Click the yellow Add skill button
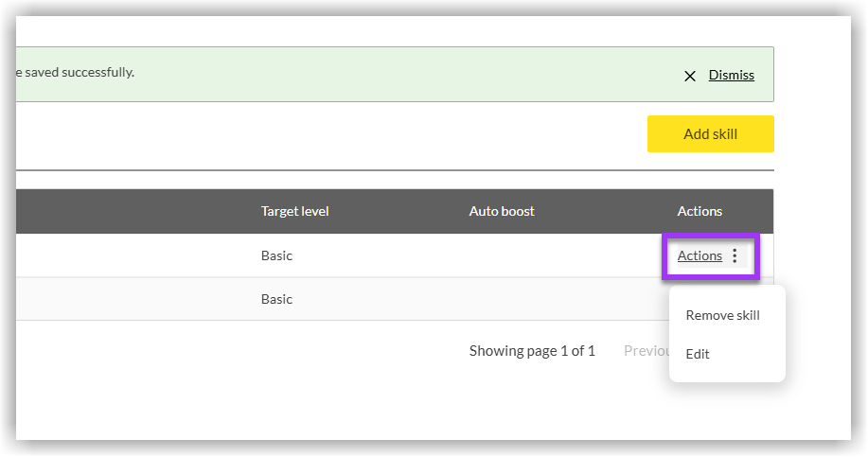The height and width of the screenshot is (457, 868). point(710,134)
